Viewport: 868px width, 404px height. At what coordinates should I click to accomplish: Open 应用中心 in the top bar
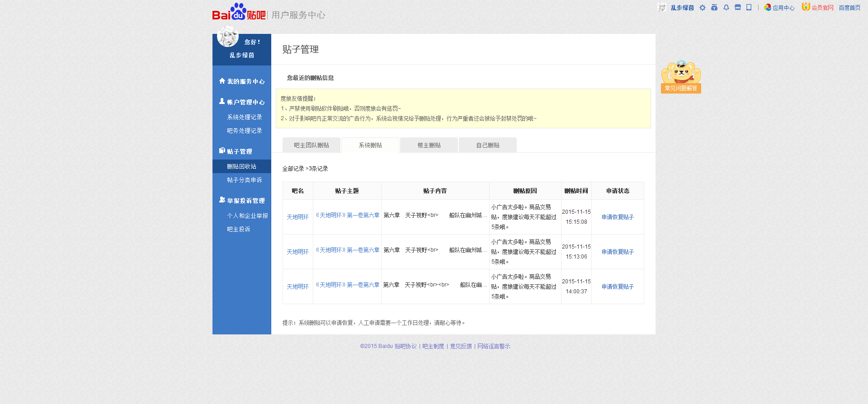pos(779,8)
